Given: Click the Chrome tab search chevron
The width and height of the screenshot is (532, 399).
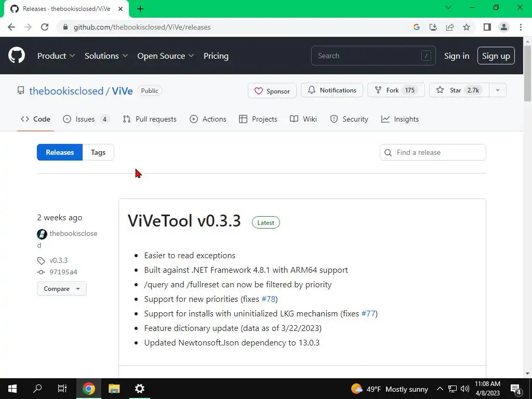Looking at the screenshot, I should (x=448, y=7).
